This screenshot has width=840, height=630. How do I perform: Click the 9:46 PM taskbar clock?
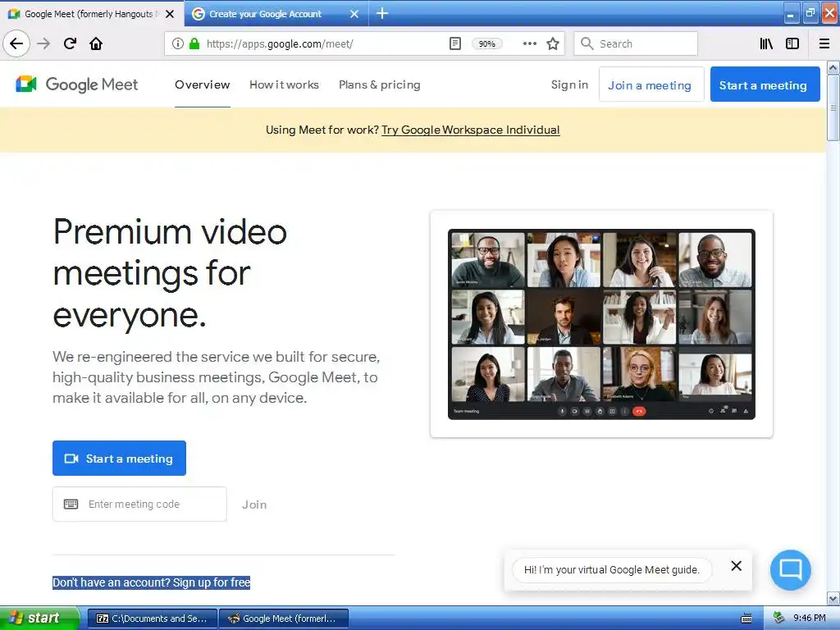(x=809, y=619)
